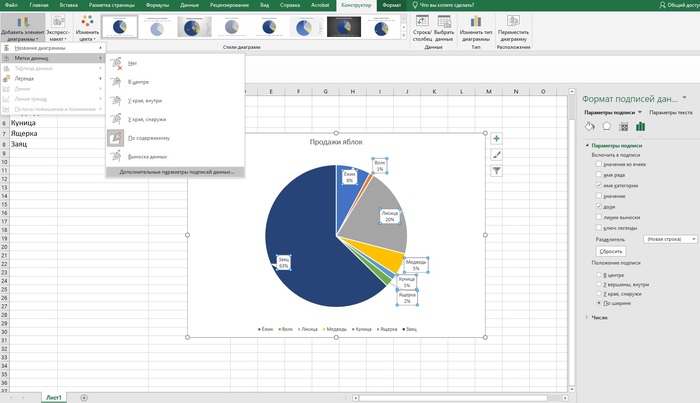Click the Move Chart ribbon button

(516, 25)
